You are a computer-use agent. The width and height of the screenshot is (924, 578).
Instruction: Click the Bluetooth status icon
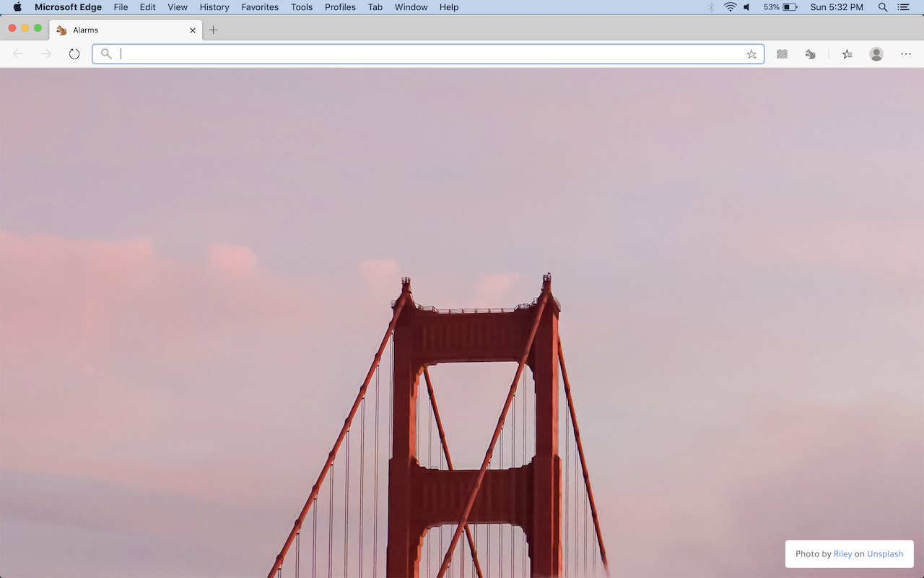(711, 7)
